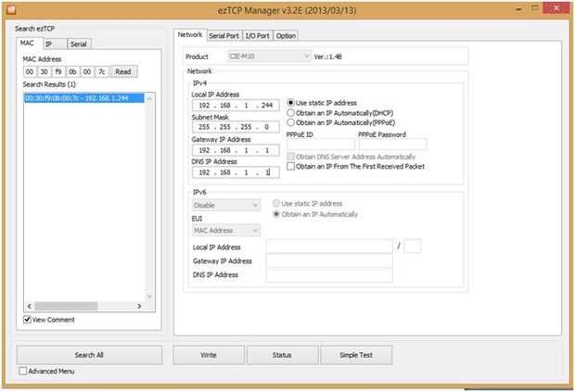
Task: Click the IPv6 prefix length field after slash
Action: (412, 246)
